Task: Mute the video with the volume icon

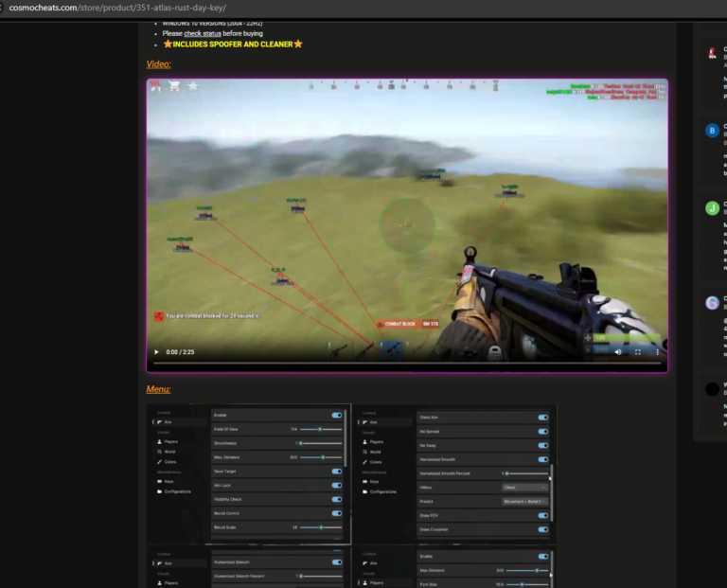Action: [x=618, y=351]
